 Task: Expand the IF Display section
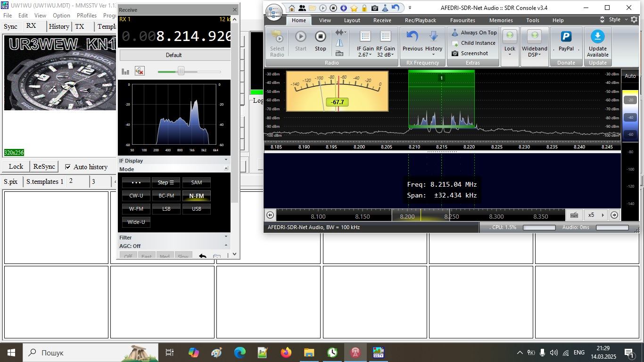pos(226,160)
